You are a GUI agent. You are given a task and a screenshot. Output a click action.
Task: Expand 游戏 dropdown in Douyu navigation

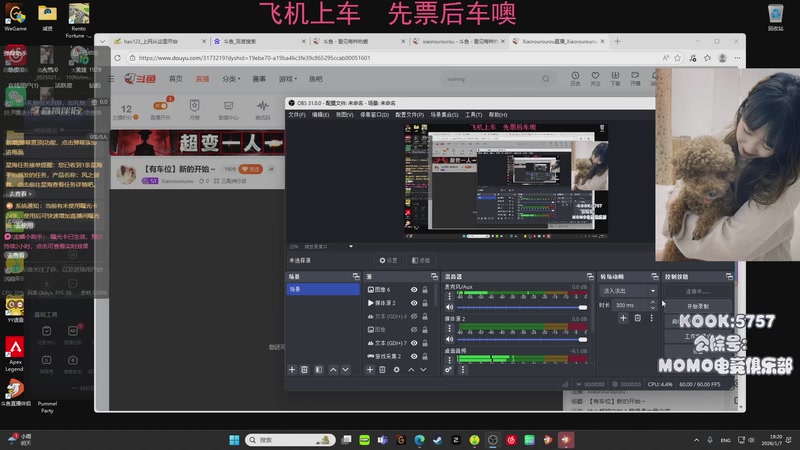pos(288,79)
